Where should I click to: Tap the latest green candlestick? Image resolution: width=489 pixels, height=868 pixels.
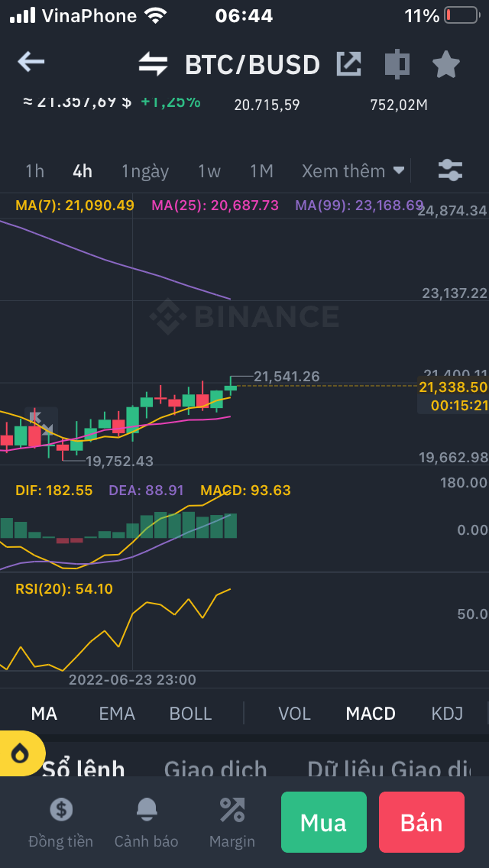tap(231, 387)
